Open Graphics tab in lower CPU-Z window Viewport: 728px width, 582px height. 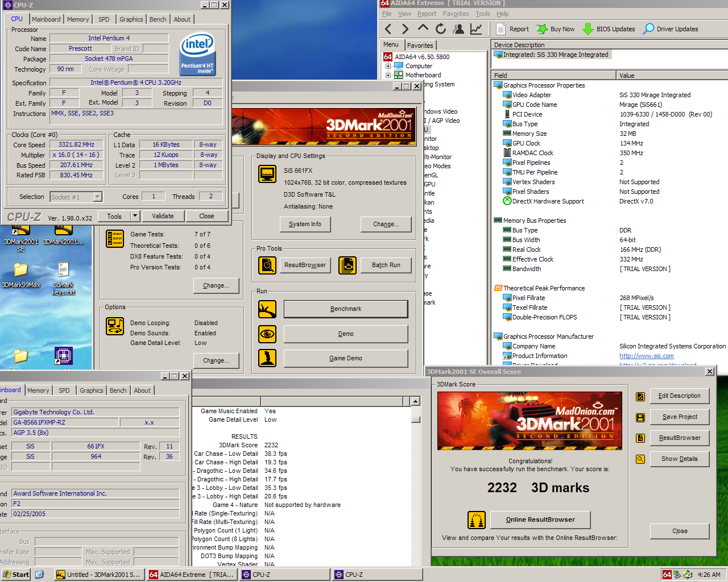92,390
